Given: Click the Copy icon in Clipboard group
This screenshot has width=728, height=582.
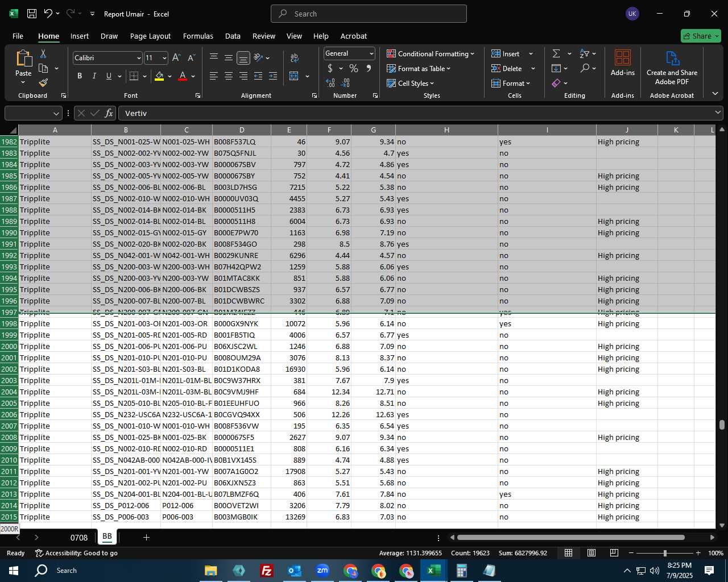Looking at the screenshot, I should pyautogui.click(x=43, y=68).
